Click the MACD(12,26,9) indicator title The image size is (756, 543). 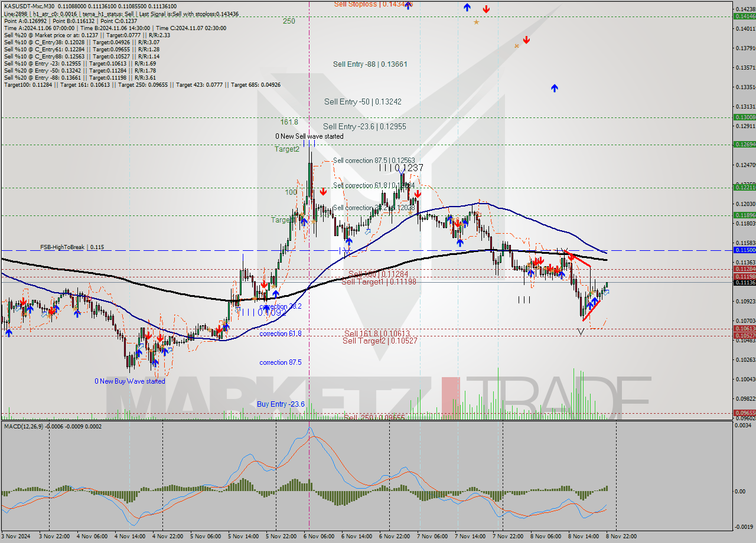pyautogui.click(x=53, y=426)
